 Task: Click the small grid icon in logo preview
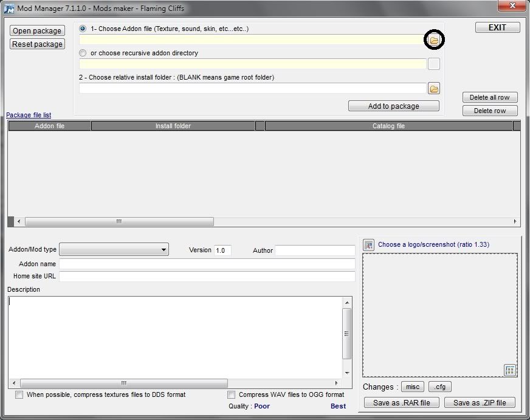[510, 370]
